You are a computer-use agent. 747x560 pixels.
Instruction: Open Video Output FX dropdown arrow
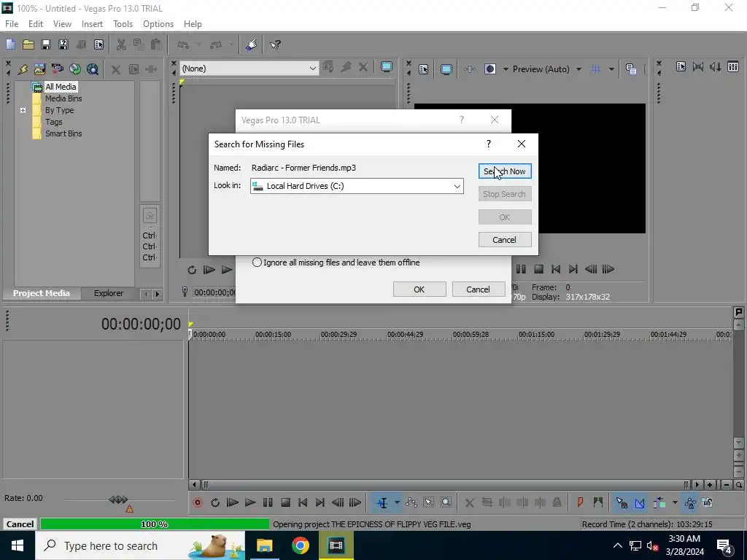[506, 69]
